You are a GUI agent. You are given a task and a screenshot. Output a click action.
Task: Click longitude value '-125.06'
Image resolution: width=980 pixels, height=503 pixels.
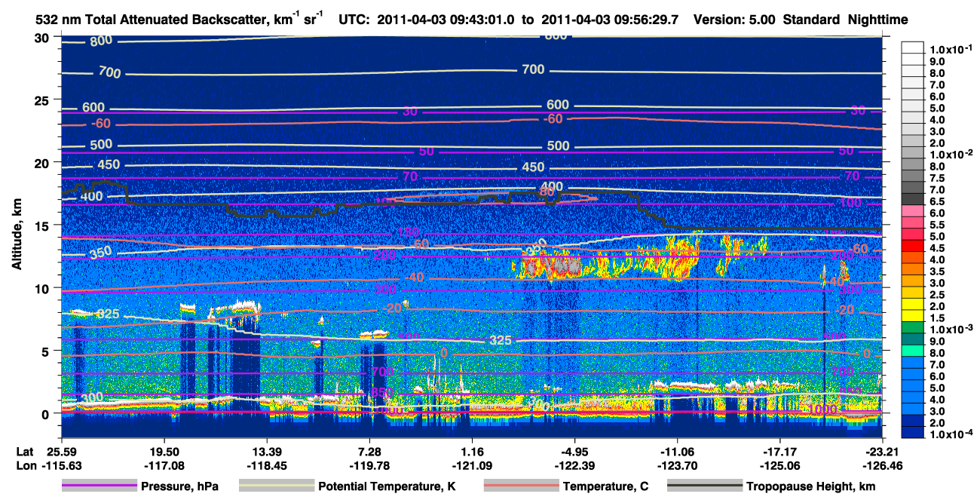coord(779,465)
